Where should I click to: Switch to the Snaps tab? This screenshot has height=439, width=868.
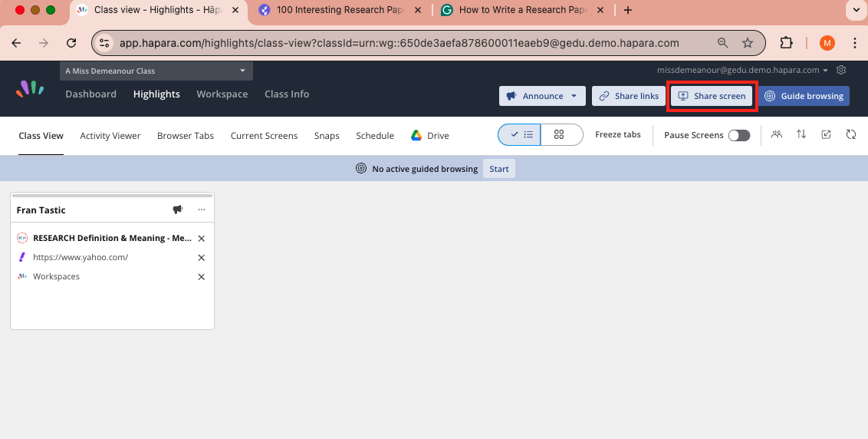pyautogui.click(x=327, y=136)
